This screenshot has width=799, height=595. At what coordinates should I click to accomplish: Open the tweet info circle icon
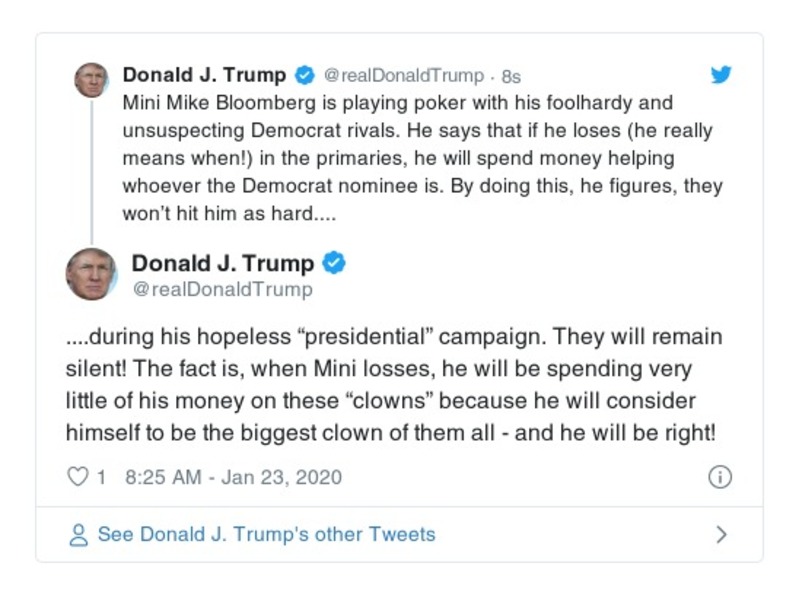click(x=719, y=477)
